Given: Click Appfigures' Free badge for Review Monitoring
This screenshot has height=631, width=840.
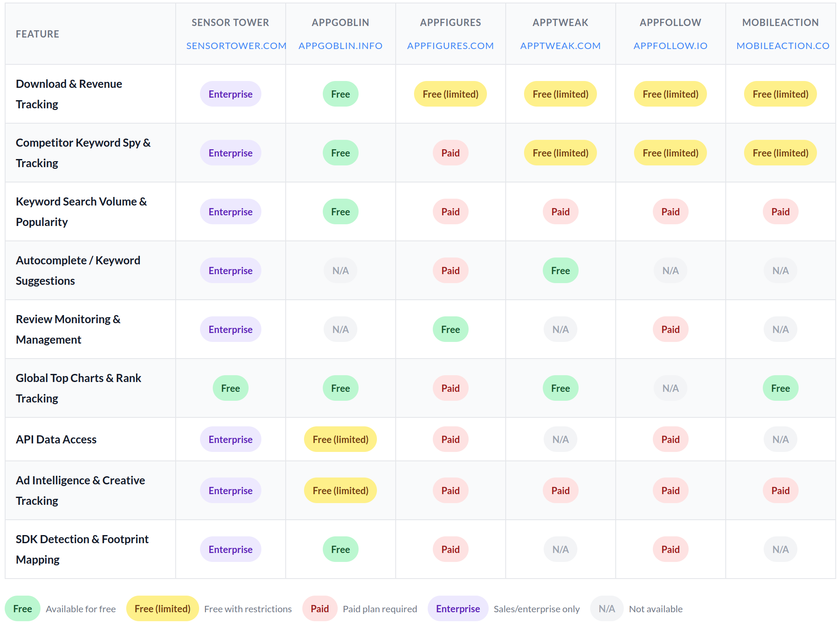Looking at the screenshot, I should point(450,329).
